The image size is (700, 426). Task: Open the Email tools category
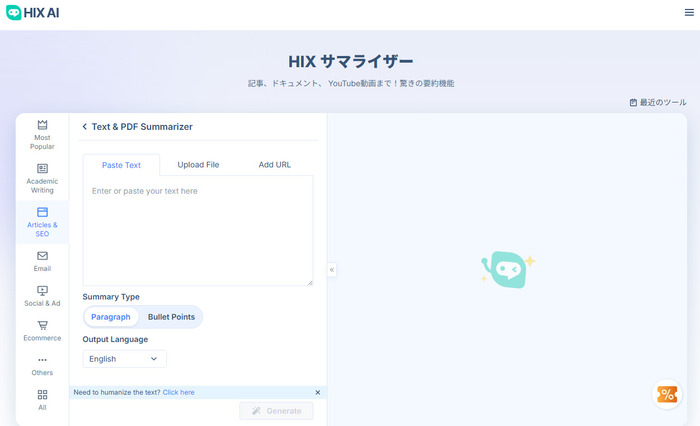point(42,261)
